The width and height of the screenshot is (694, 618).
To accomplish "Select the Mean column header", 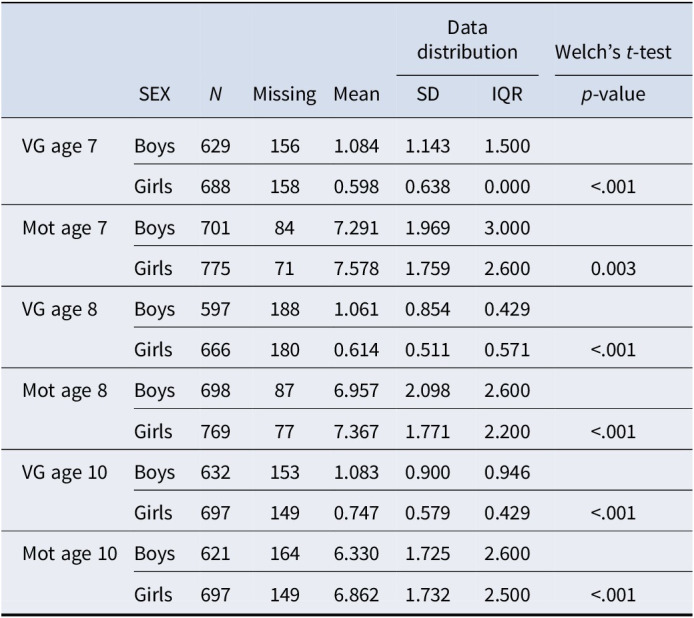I will point(357,95).
